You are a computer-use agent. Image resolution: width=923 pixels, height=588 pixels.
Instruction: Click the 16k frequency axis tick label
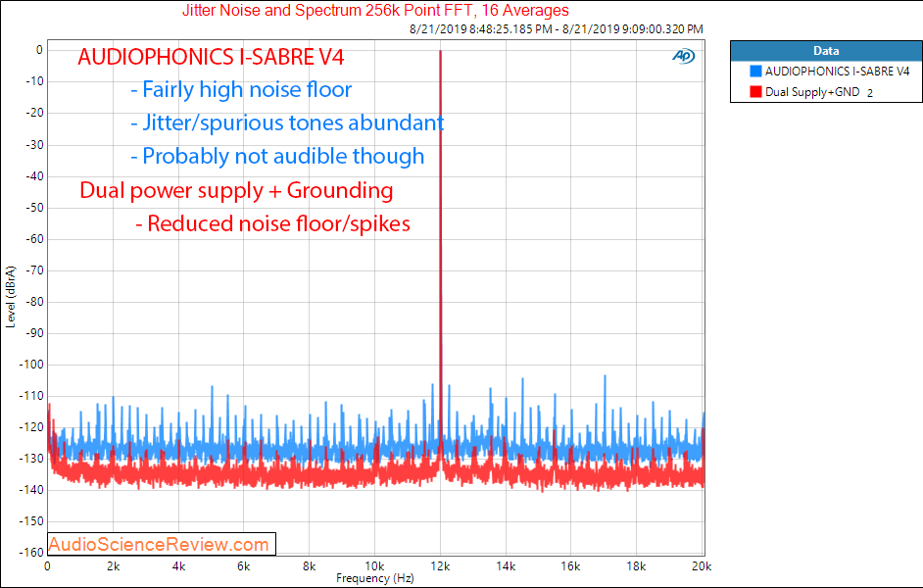[x=570, y=566]
